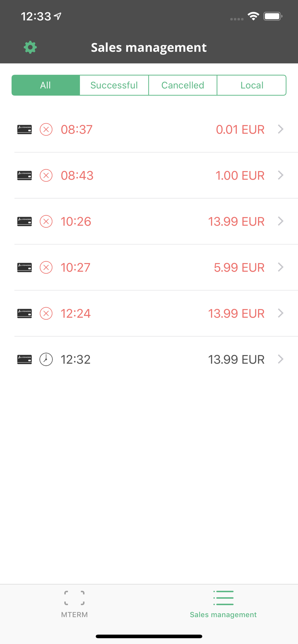Open the 5.99 EUR transaction

pyautogui.click(x=239, y=267)
